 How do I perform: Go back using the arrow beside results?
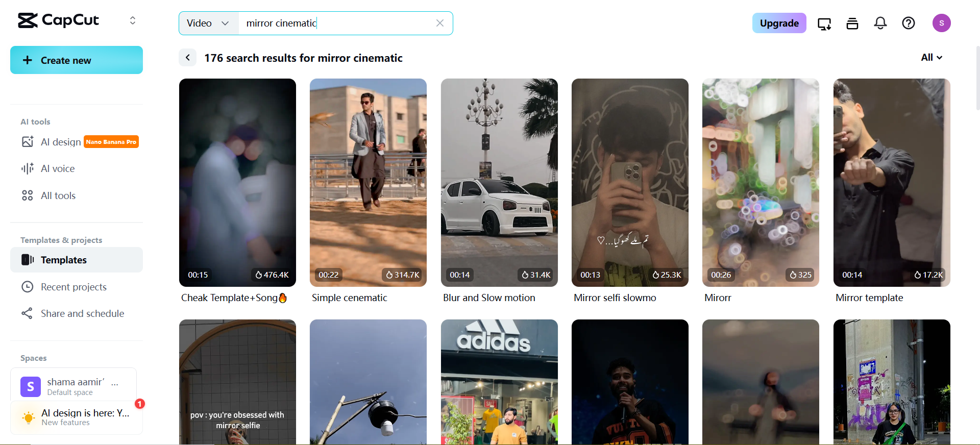[187, 58]
